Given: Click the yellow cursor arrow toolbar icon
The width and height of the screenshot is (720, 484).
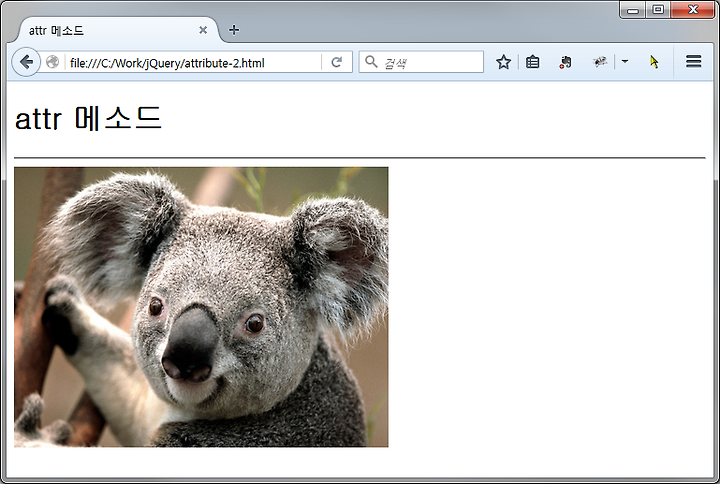Looking at the screenshot, I should 654,62.
